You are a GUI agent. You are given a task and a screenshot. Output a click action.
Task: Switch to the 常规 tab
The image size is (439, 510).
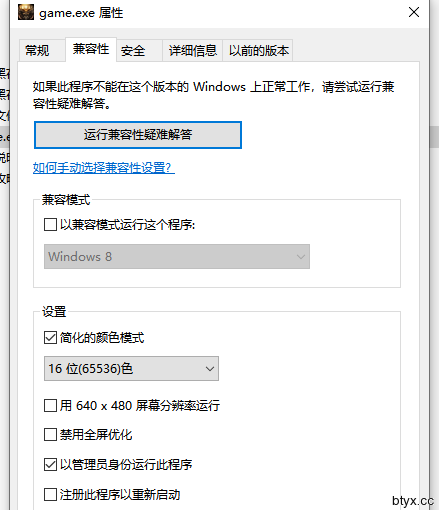(37, 51)
